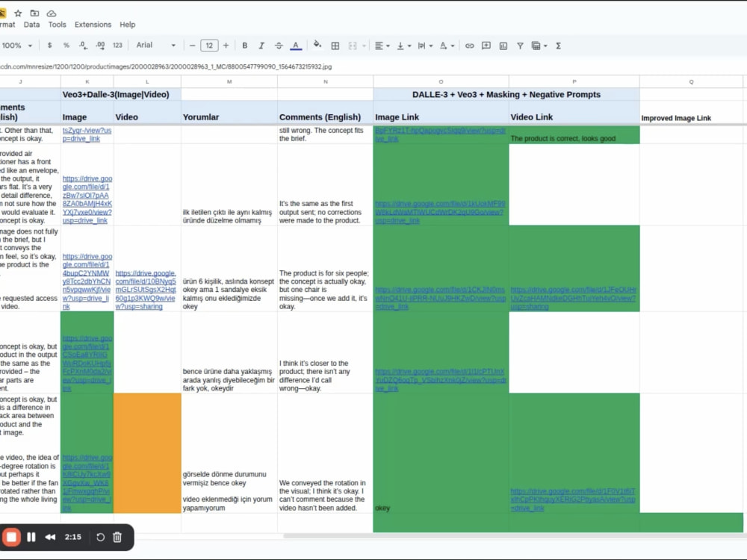Open horizontal align dropdown

tap(382, 46)
